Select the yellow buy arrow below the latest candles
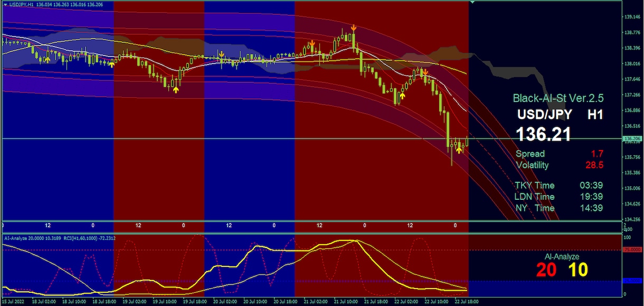Viewport: 644px width, 306px height. pyautogui.click(x=459, y=151)
